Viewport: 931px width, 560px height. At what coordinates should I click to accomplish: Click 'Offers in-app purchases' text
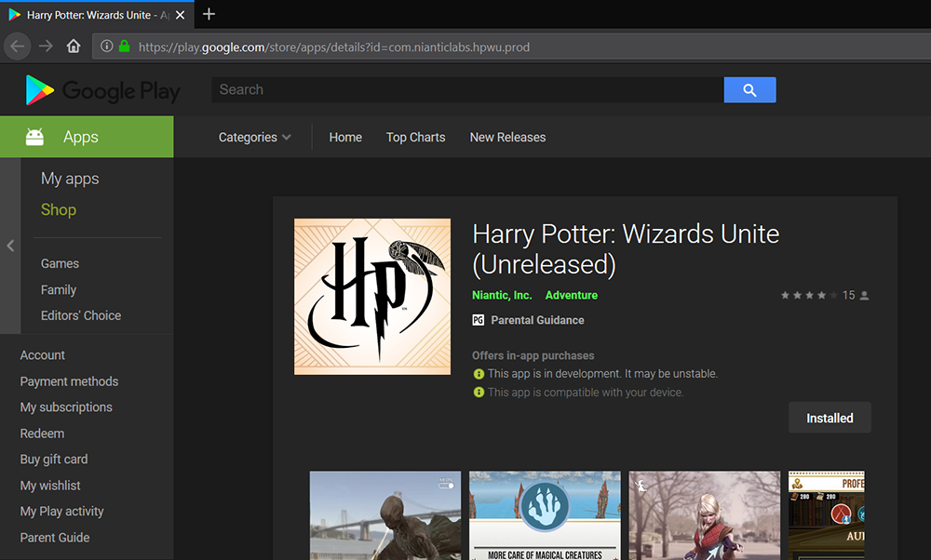point(533,355)
